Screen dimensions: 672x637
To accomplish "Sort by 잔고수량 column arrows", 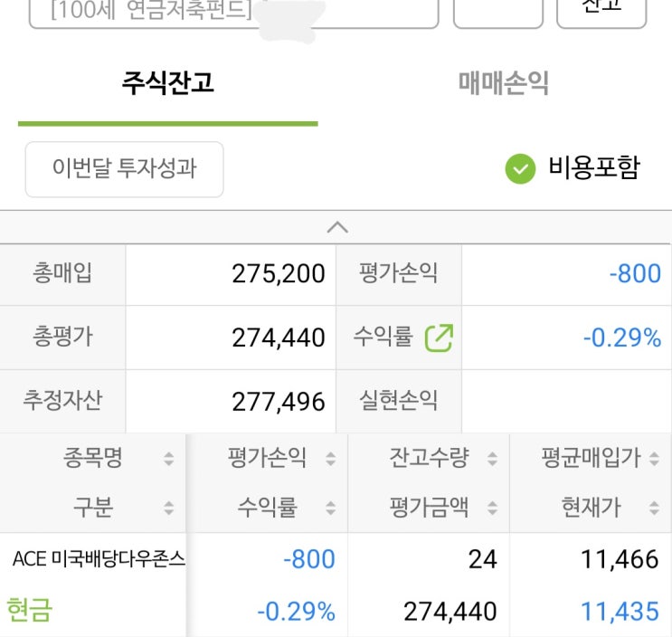I will point(492,459).
